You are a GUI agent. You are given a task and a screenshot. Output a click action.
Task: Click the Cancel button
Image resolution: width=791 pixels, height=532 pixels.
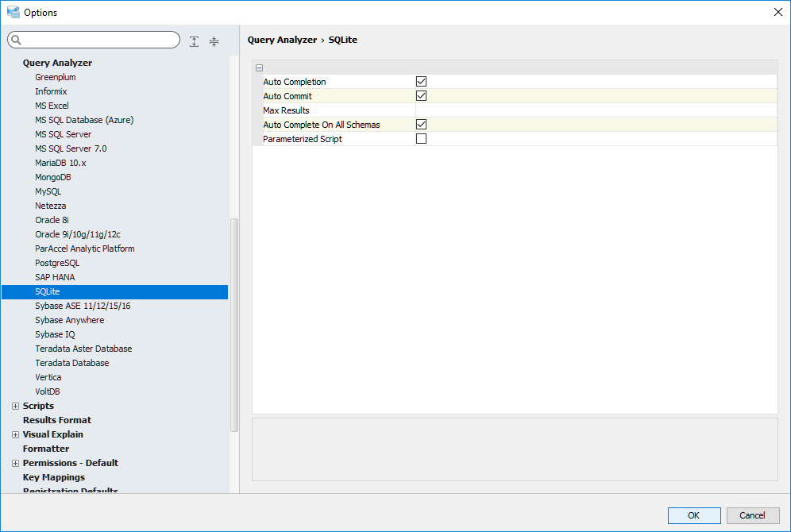click(x=752, y=515)
